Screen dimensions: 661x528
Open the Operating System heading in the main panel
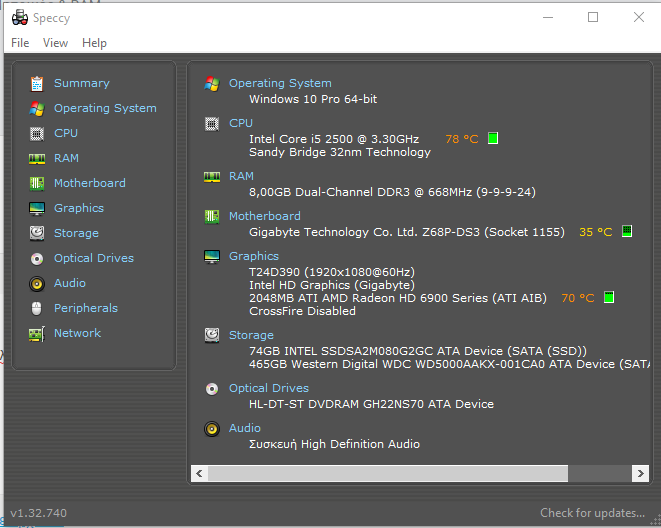pyautogui.click(x=280, y=83)
